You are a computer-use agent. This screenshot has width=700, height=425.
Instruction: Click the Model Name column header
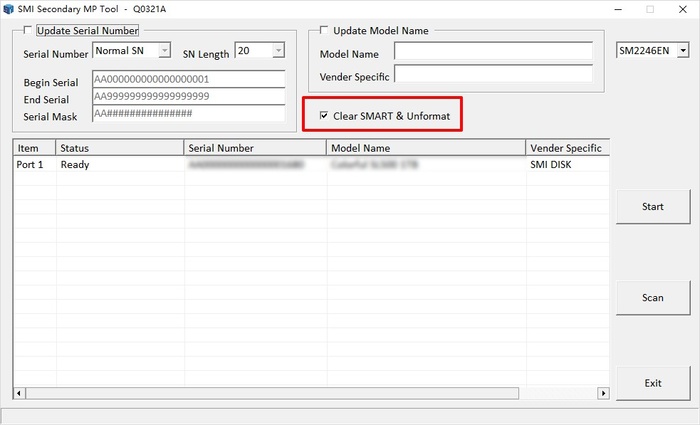[425, 148]
